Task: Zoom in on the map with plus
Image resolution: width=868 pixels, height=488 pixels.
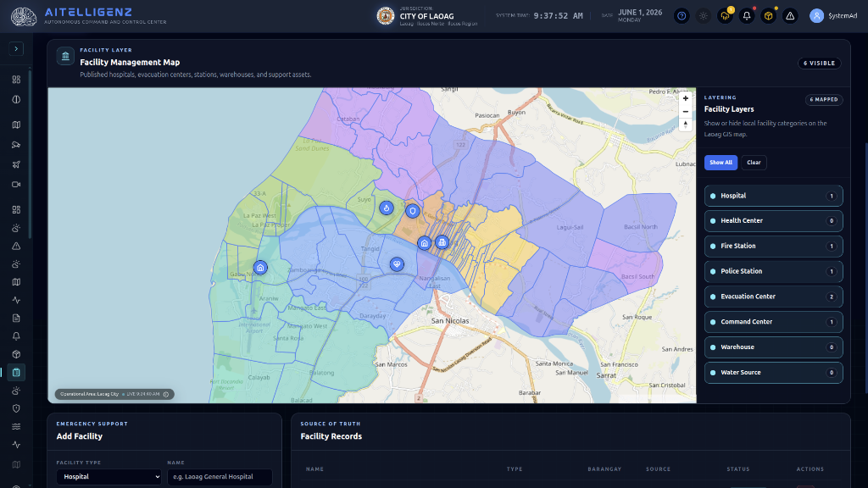Action: tap(685, 98)
